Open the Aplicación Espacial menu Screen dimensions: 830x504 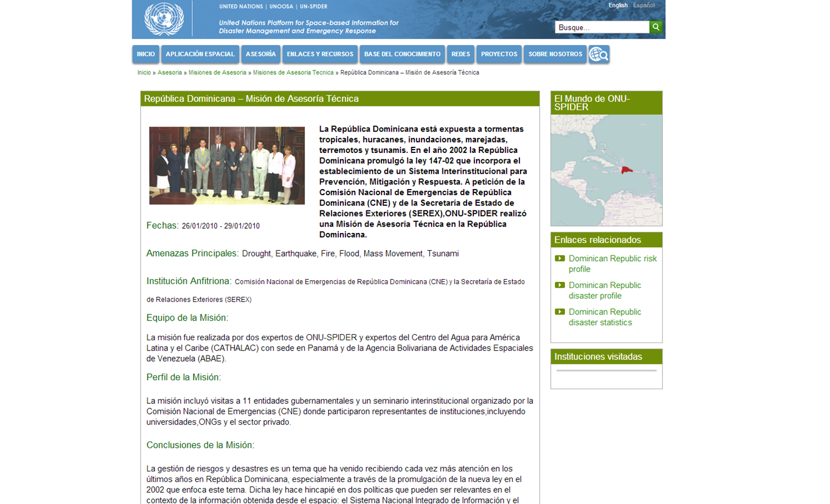(200, 55)
